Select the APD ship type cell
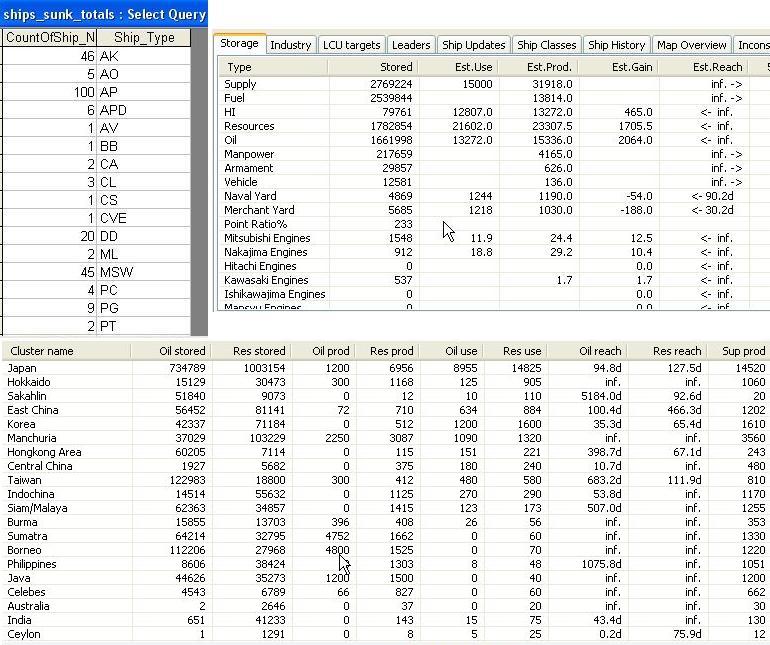The height and width of the screenshot is (645, 770). (144, 110)
